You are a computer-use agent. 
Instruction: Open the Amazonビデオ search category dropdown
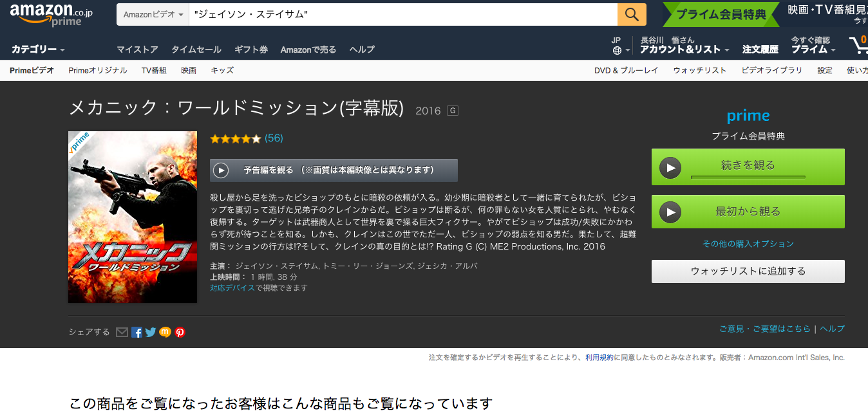pyautogui.click(x=153, y=14)
